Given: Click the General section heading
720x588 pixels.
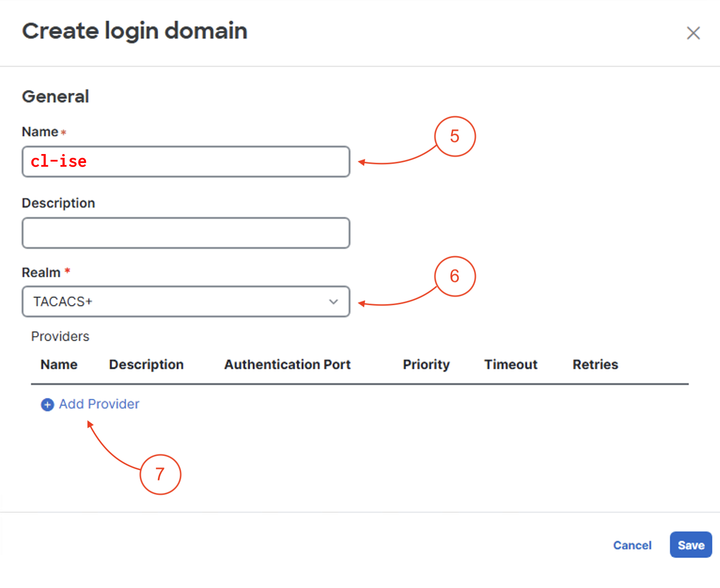Looking at the screenshot, I should click(x=55, y=97).
